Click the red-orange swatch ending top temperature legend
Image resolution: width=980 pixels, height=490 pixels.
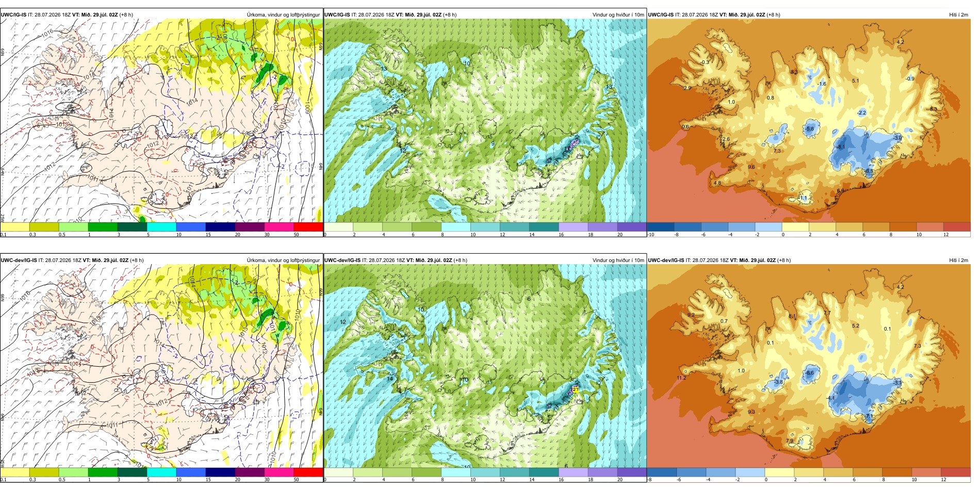957,227
